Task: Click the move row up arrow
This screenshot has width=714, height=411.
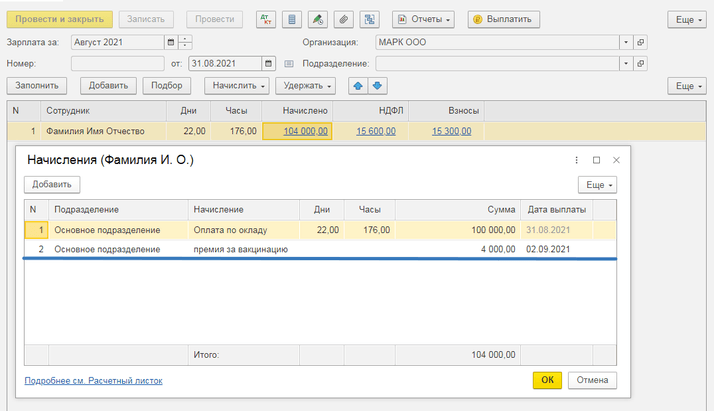Action: tap(357, 86)
